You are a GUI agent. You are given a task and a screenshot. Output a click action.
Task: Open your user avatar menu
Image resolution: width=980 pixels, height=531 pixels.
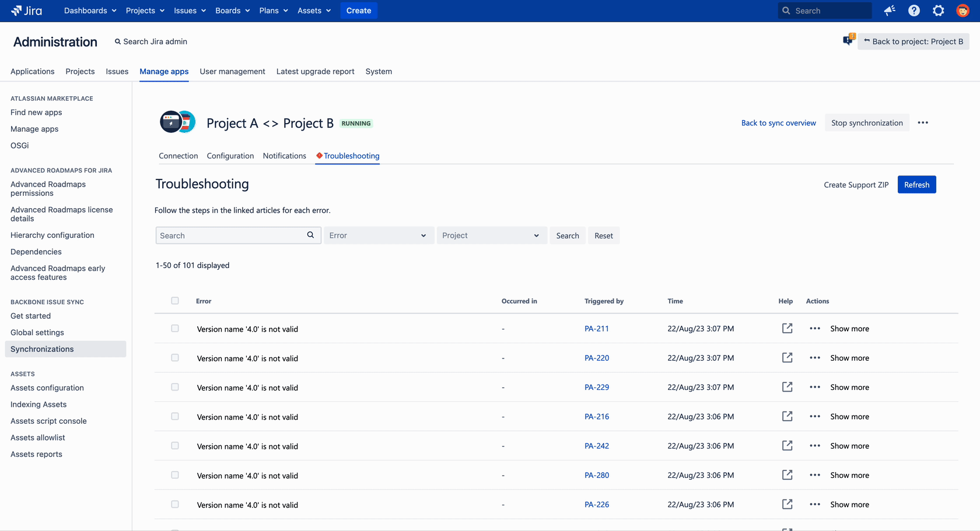click(963, 10)
